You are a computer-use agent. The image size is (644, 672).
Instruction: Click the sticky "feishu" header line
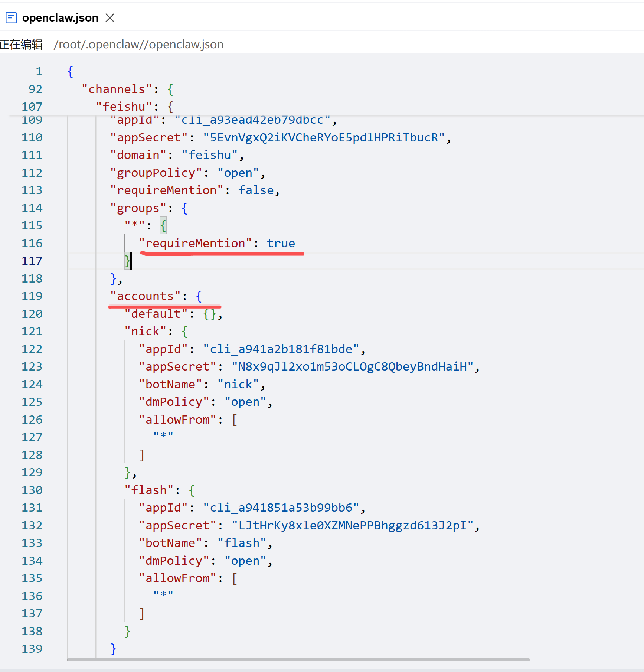coord(134,107)
